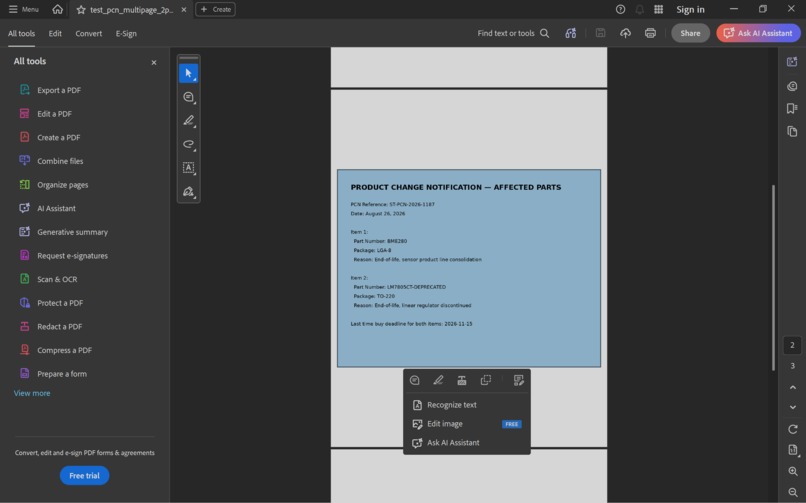806x503 pixels.
Task: Click Find text or tools search
Action: point(513,33)
